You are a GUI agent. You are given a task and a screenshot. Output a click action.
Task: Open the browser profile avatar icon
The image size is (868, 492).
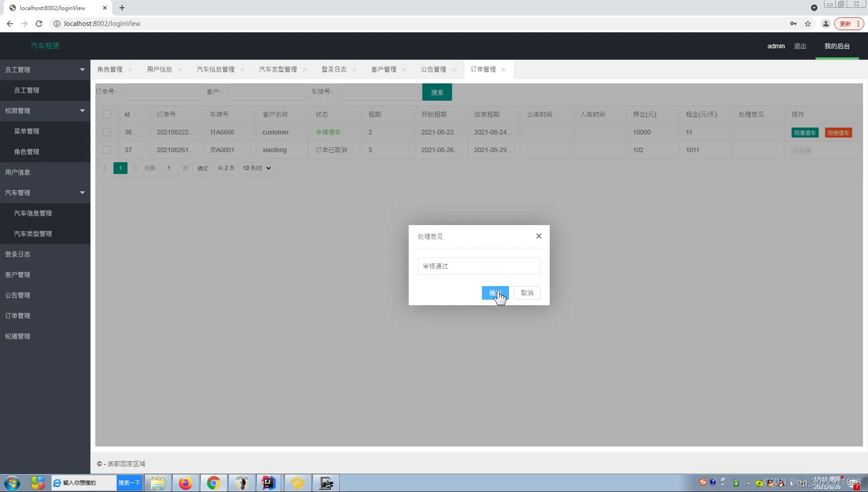pyautogui.click(x=826, y=24)
